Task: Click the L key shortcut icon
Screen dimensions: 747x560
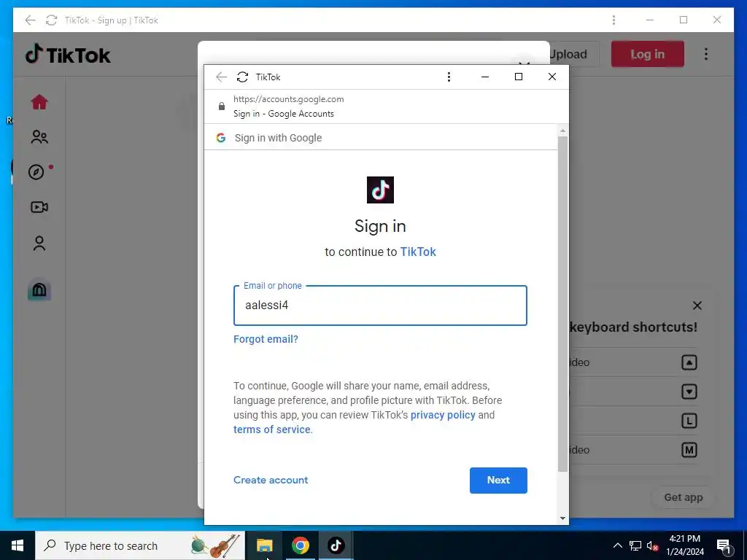Action: pyautogui.click(x=689, y=421)
